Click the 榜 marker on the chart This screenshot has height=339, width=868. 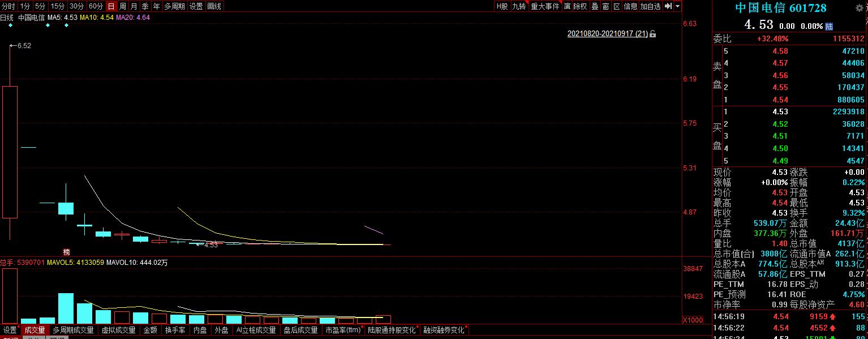click(67, 252)
